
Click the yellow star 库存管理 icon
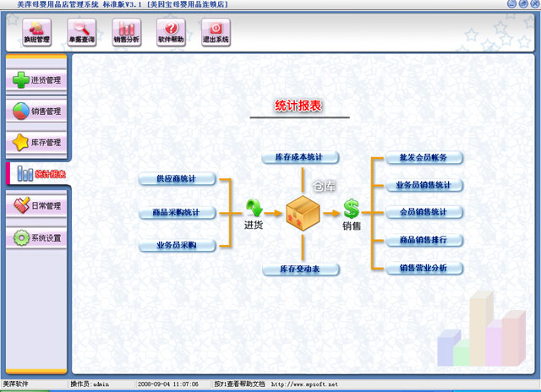click(20, 142)
